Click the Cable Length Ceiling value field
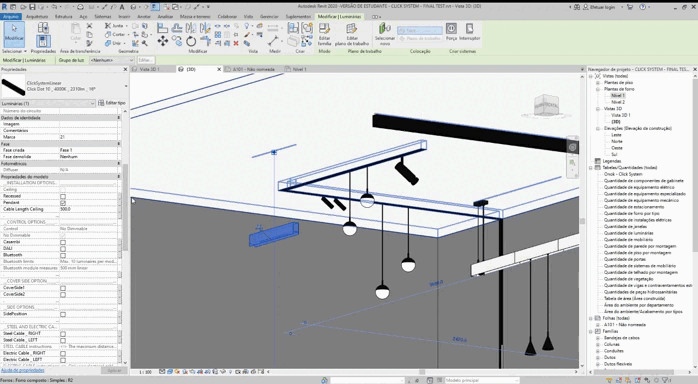Image resolution: width=698 pixels, height=384 pixels. pos(89,209)
